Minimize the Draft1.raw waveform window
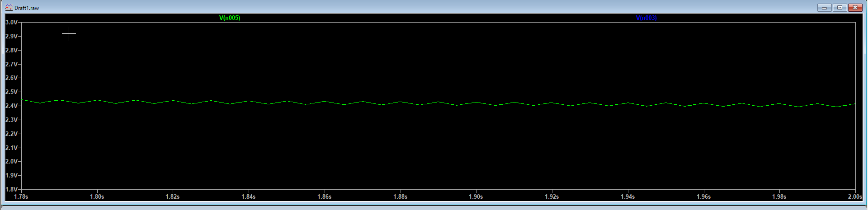 point(824,8)
